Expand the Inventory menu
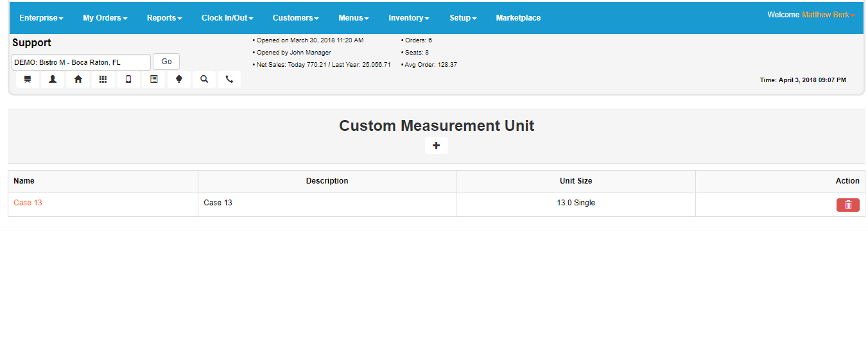 click(409, 18)
